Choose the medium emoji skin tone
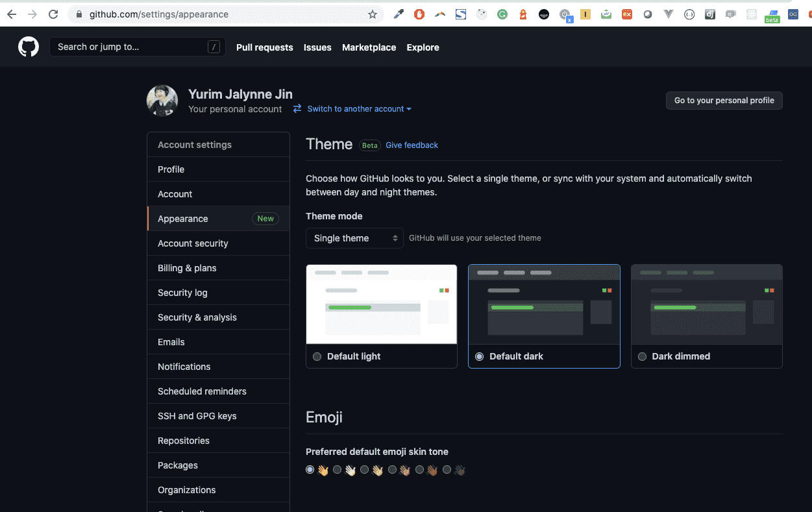 click(x=392, y=470)
